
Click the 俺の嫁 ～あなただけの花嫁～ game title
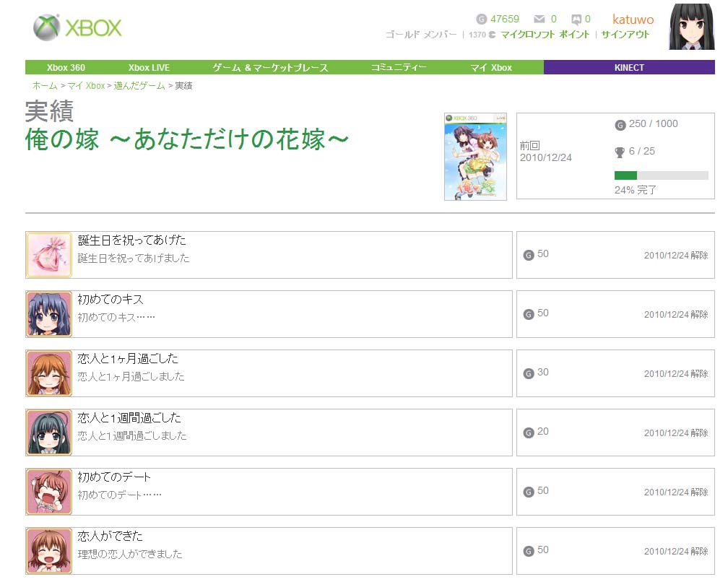coord(186,139)
